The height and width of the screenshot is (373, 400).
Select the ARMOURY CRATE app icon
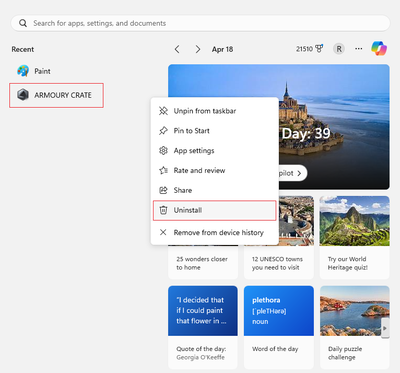23,95
